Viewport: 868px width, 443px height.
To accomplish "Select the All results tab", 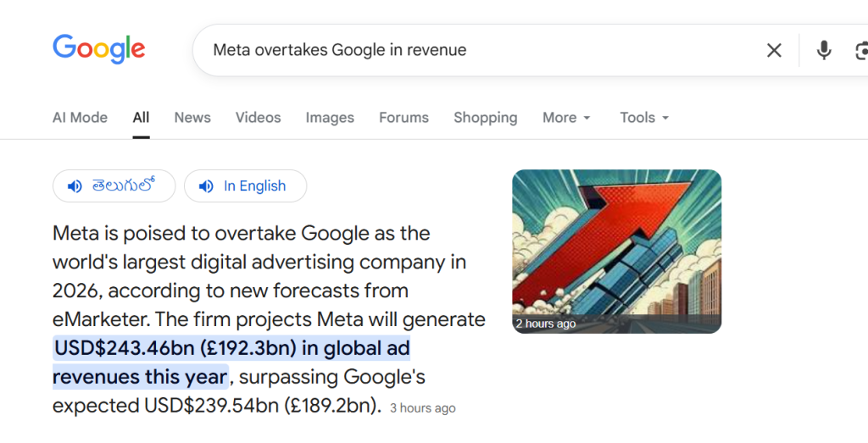I will [141, 118].
